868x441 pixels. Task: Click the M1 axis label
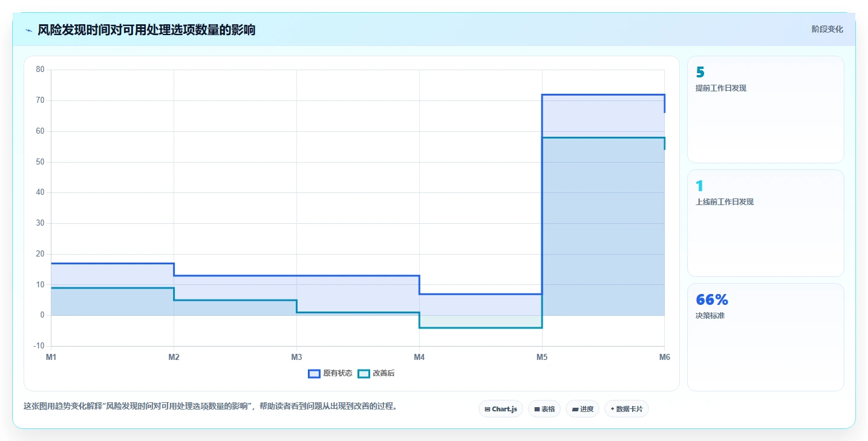[51, 358]
